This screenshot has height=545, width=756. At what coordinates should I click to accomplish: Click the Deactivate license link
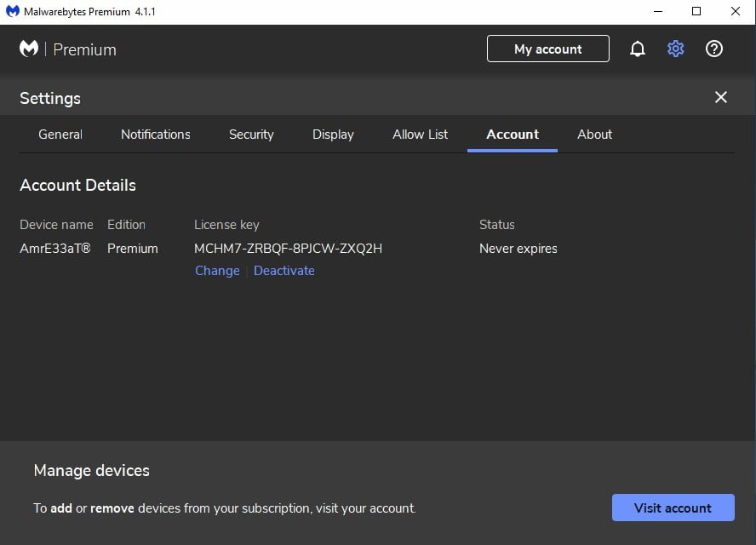pos(284,271)
